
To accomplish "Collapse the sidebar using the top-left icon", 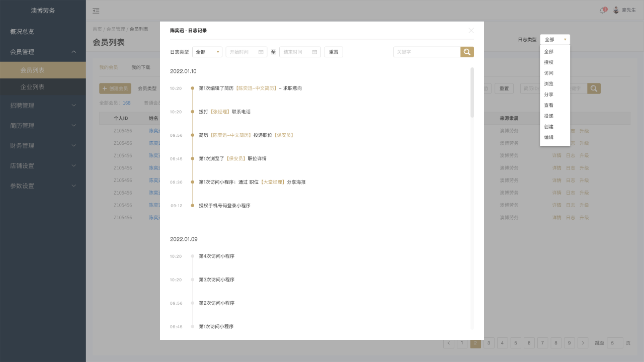I will pos(96,11).
